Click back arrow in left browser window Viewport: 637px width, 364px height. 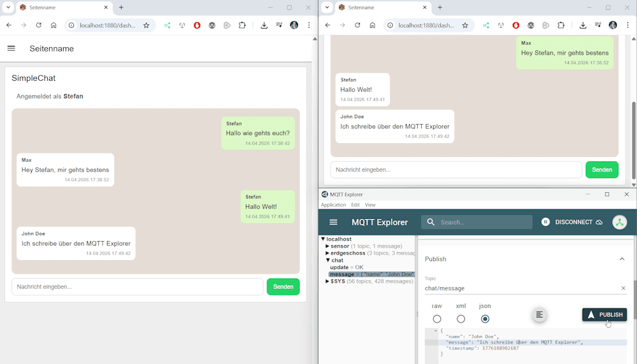(9, 25)
